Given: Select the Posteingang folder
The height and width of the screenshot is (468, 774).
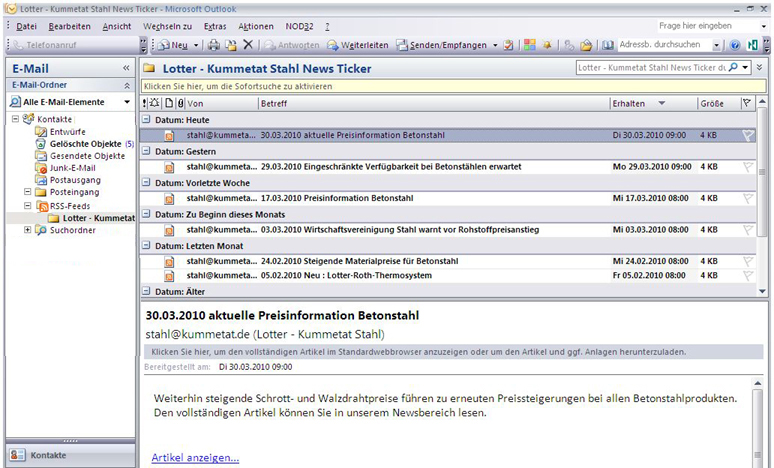Looking at the screenshot, I should (74, 192).
